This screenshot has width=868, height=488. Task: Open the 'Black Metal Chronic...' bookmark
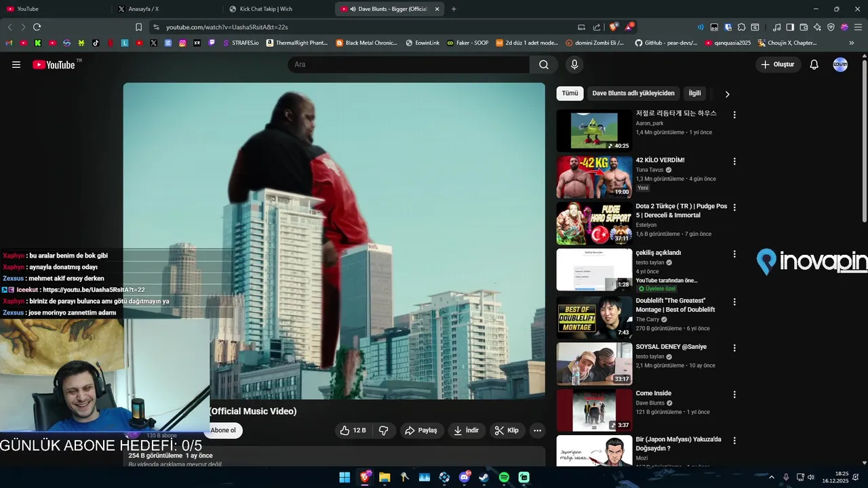pyautogui.click(x=367, y=43)
